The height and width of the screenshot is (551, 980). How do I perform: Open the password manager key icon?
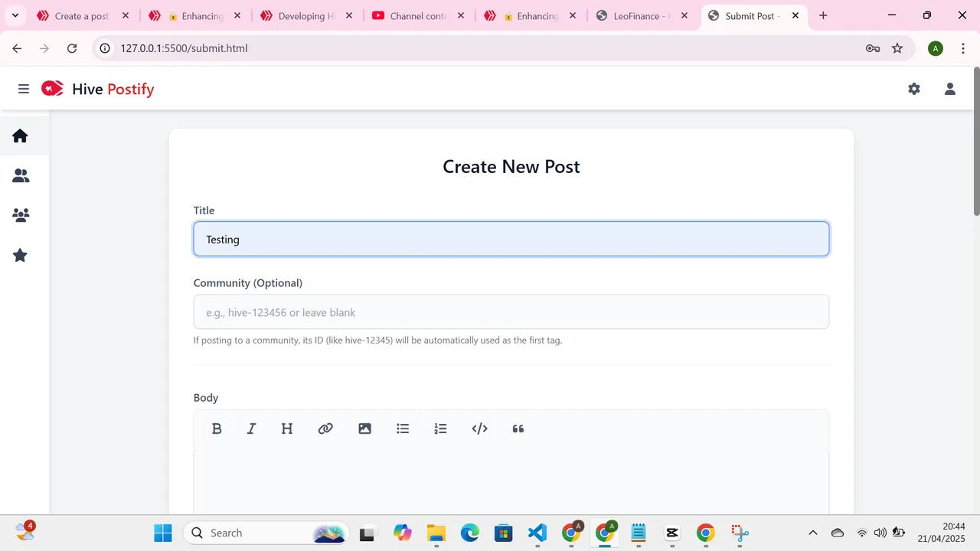(873, 48)
